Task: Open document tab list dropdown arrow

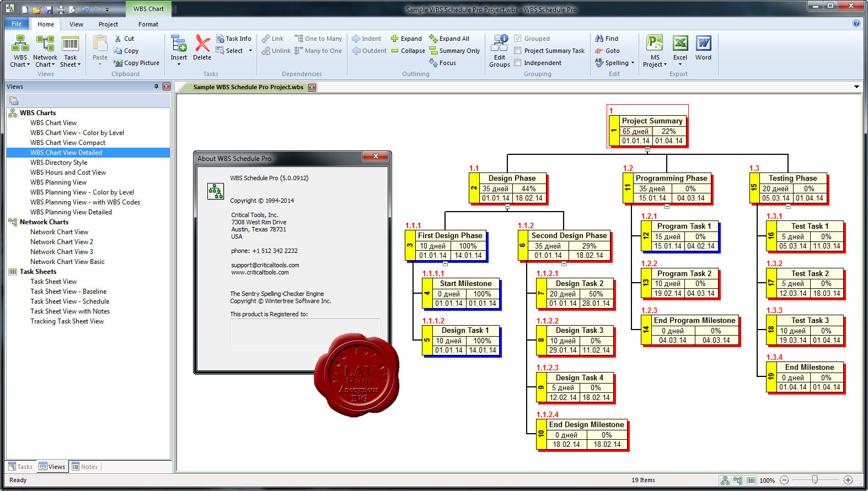Action: pos(856,87)
